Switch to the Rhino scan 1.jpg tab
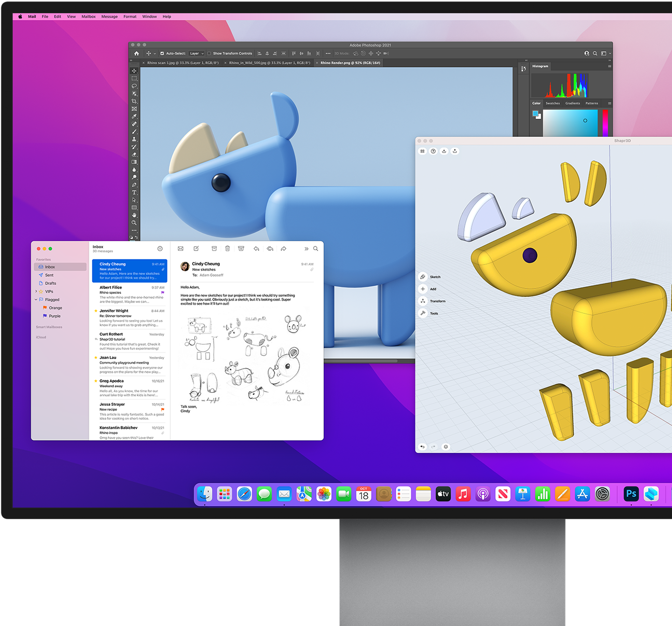Image resolution: width=672 pixels, height=626 pixels. point(182,63)
